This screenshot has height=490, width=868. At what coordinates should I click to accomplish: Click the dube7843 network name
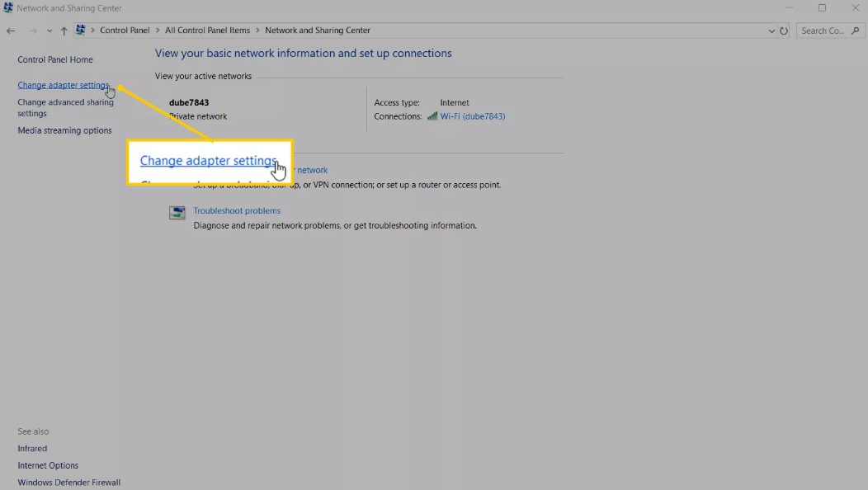pyautogui.click(x=189, y=102)
